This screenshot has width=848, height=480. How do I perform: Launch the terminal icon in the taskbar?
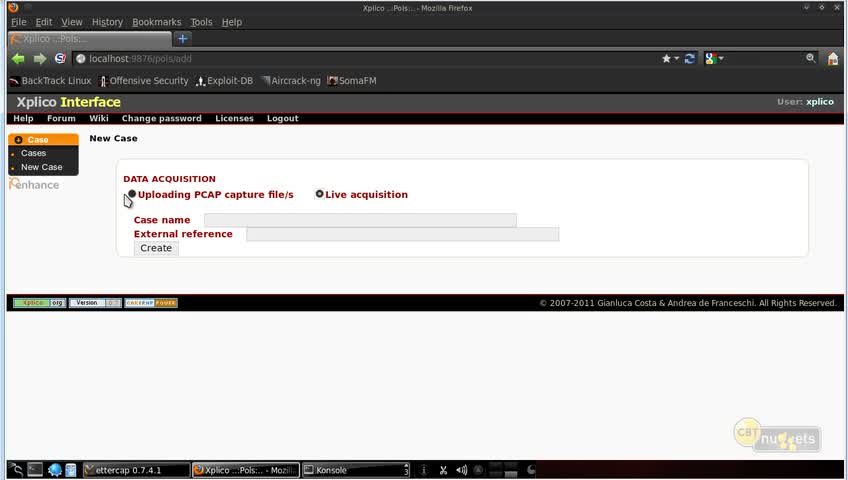click(x=35, y=470)
